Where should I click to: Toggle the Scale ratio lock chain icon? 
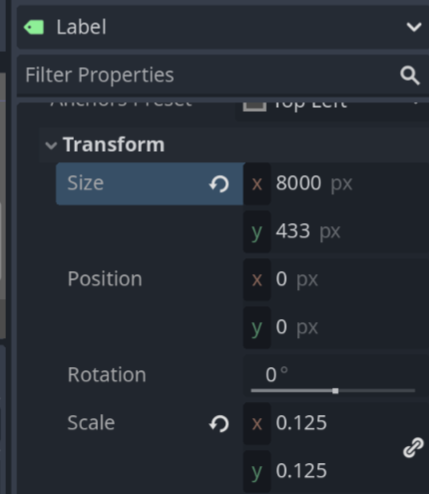(413, 448)
